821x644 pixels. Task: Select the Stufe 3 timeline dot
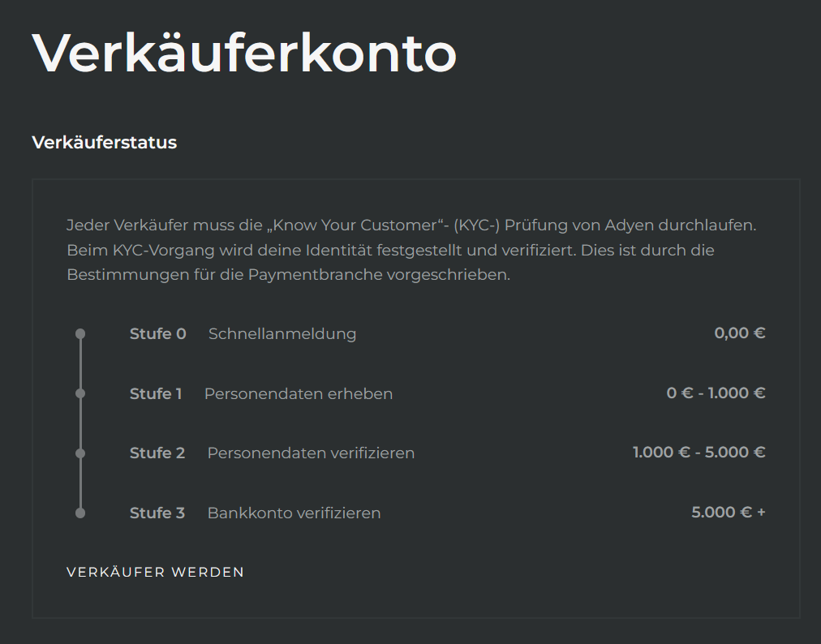pyautogui.click(x=80, y=513)
